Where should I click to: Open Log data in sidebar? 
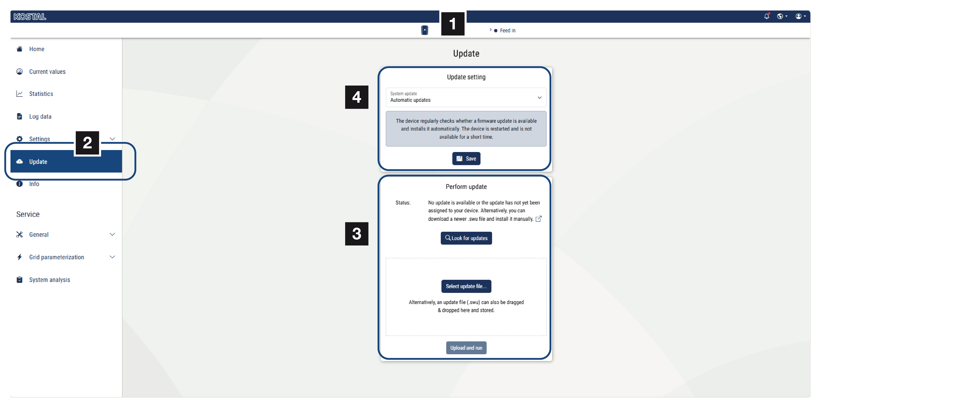pyautogui.click(x=40, y=116)
